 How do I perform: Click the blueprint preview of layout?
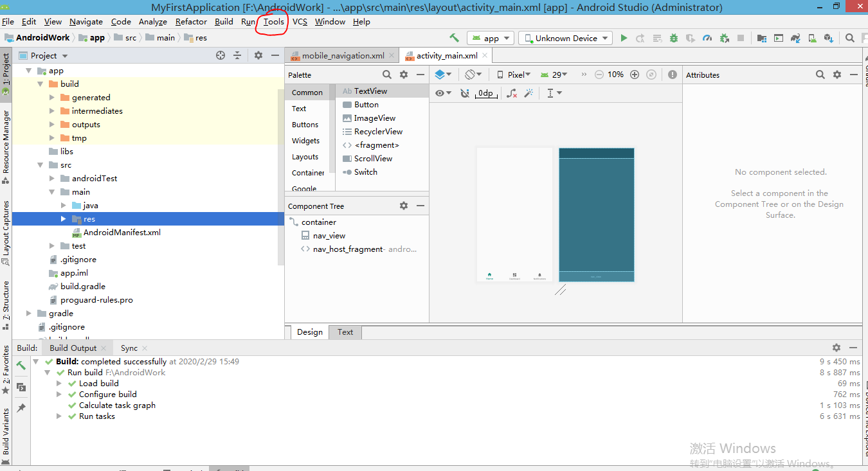[x=597, y=215]
